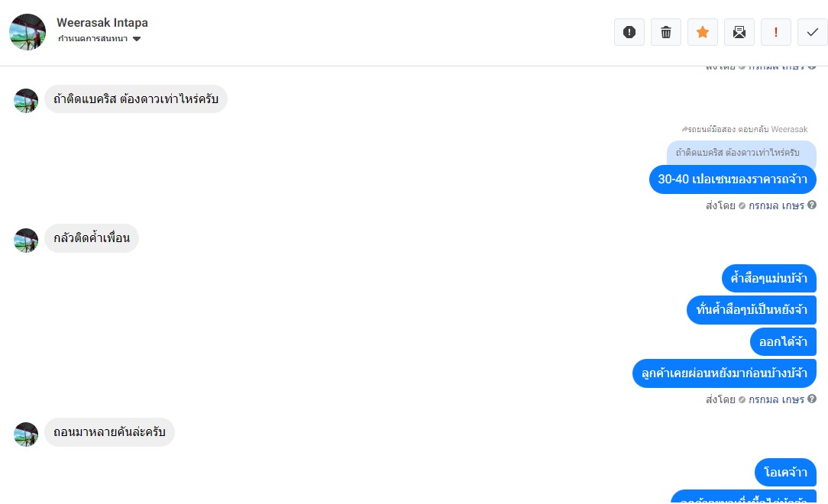Mark conversation unread with envelope icon
Image resolution: width=828 pixels, height=504 pixels.
(739, 32)
